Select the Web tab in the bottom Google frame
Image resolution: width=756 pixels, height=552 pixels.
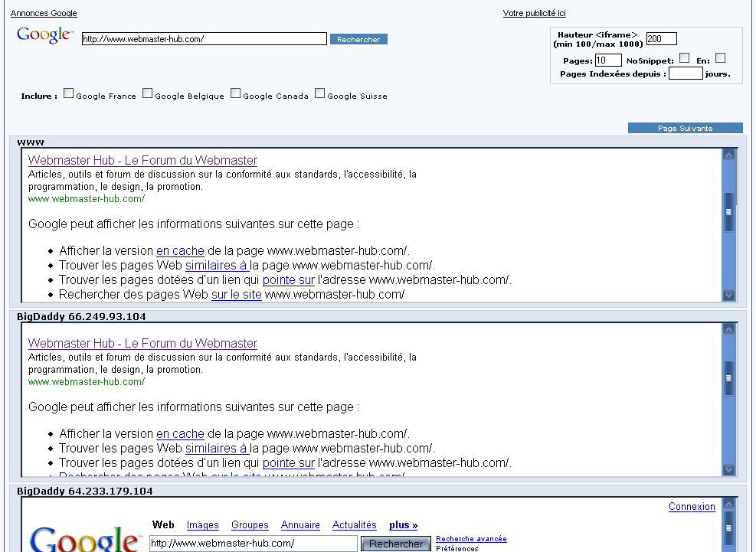(x=163, y=524)
